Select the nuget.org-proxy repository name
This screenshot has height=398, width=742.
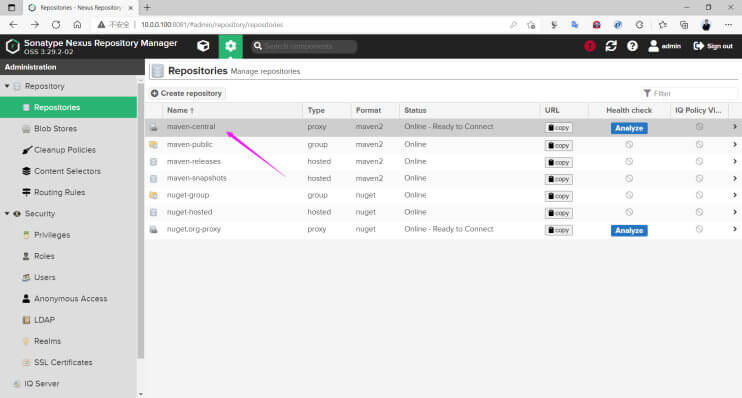tap(194, 229)
